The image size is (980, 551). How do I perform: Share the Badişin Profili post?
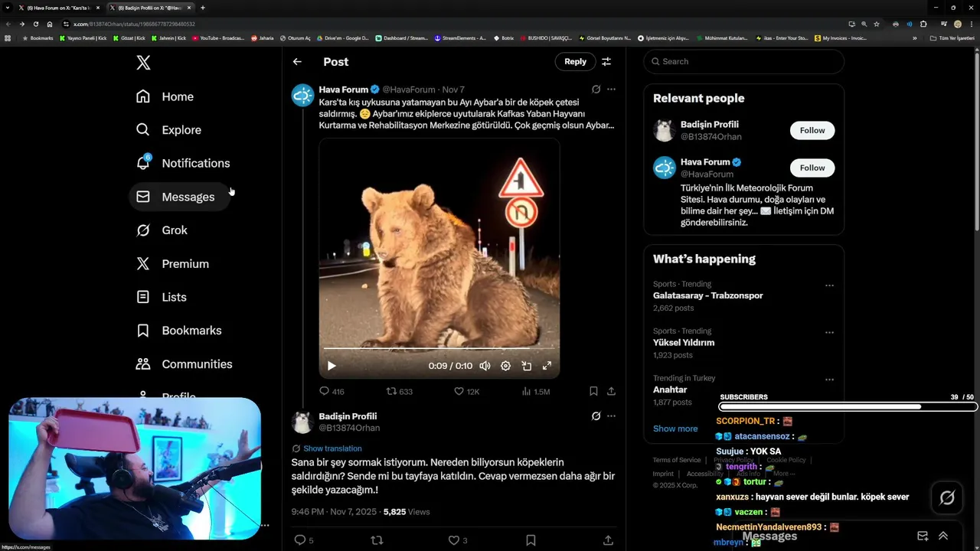click(608, 540)
